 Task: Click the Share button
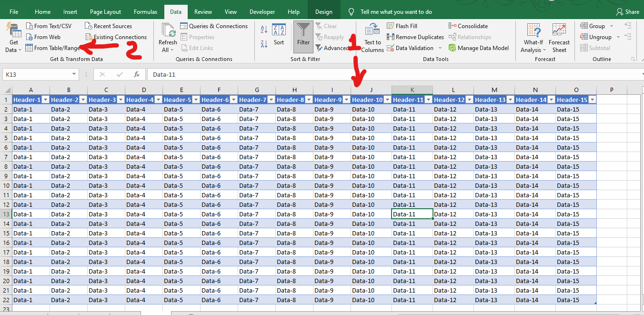click(627, 12)
